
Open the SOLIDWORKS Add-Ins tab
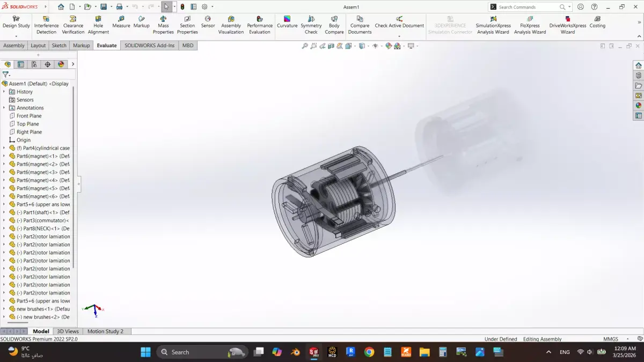click(x=150, y=46)
